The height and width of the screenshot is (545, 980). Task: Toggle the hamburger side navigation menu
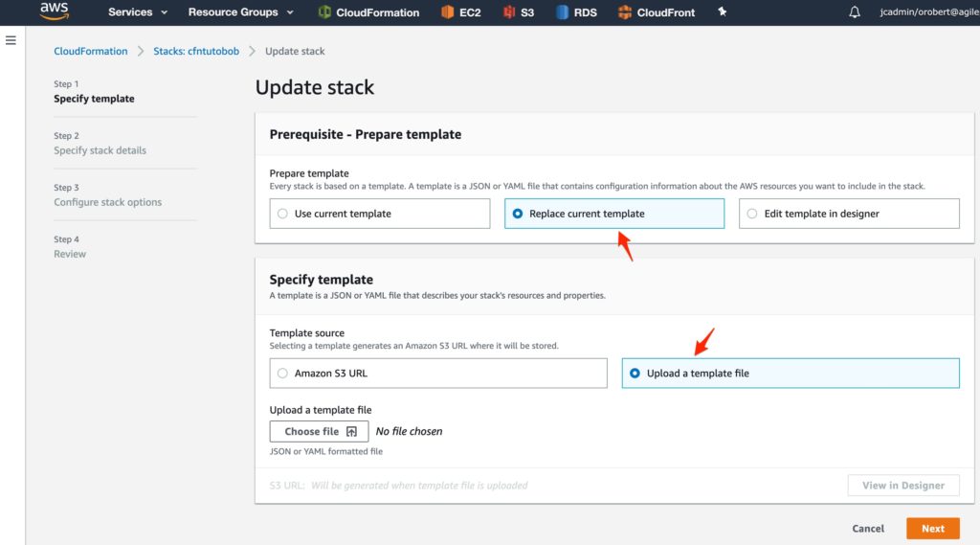(11, 40)
